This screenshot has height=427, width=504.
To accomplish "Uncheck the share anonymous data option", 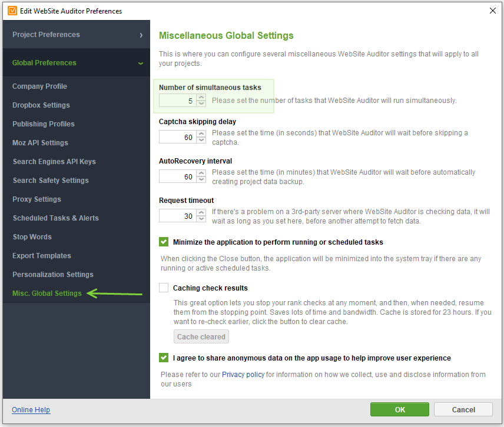I will [164, 358].
